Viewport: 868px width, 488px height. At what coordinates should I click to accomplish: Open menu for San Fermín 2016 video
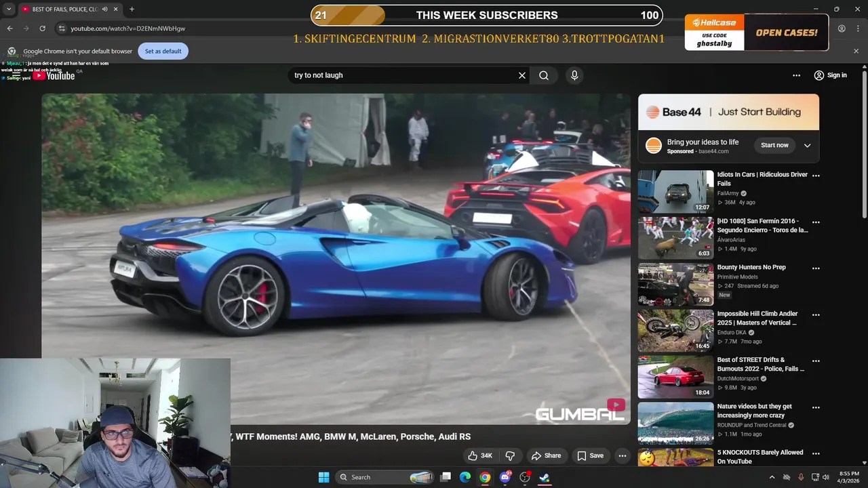[816, 222]
